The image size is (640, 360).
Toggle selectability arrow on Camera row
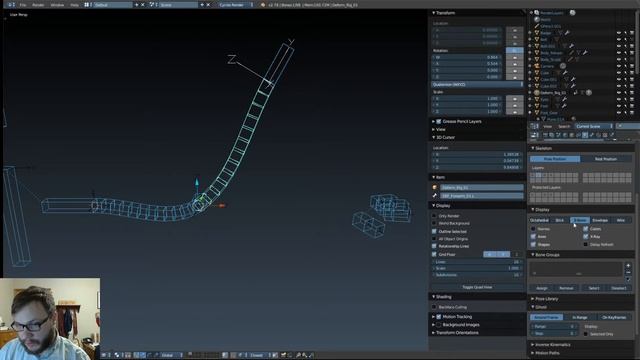click(x=625, y=66)
